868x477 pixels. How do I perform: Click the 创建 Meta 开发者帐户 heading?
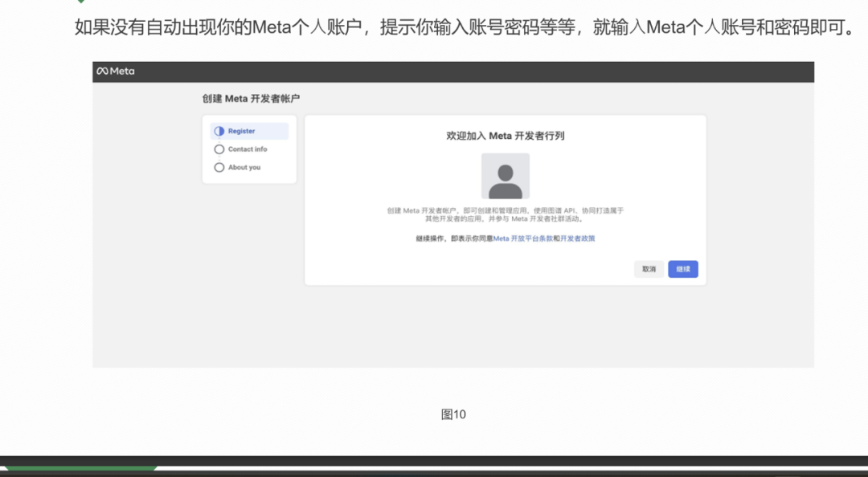point(251,99)
